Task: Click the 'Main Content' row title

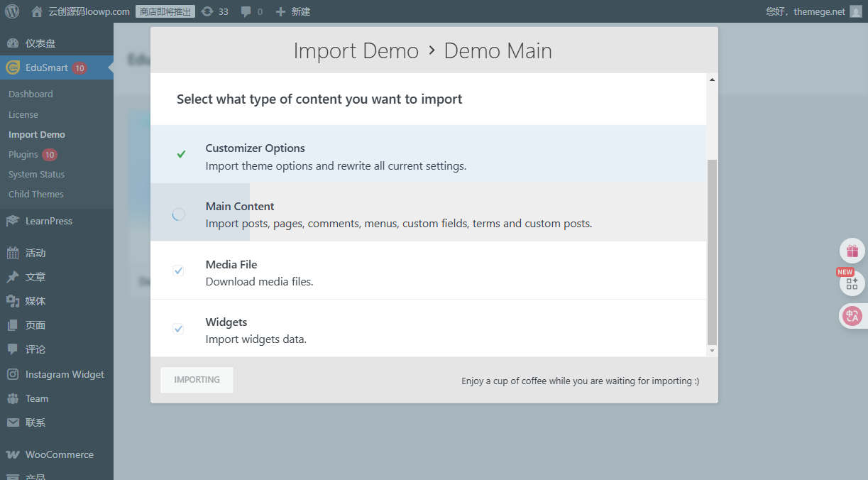Action: tap(240, 206)
